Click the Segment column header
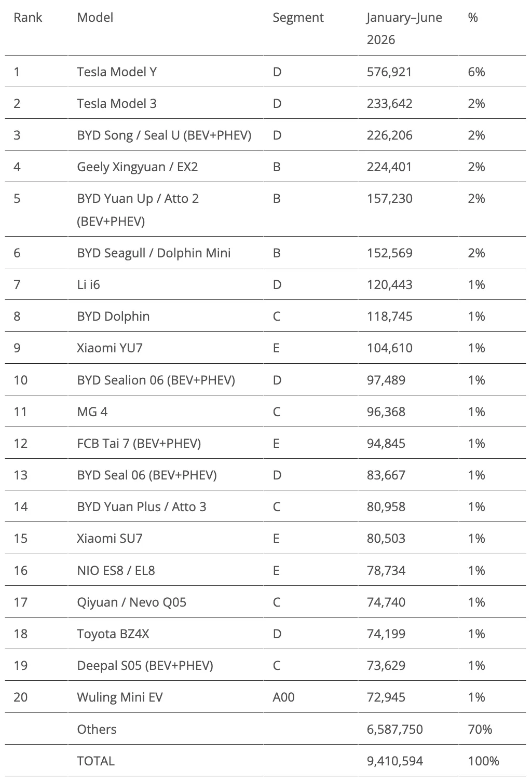532x782 pixels. 298,18
